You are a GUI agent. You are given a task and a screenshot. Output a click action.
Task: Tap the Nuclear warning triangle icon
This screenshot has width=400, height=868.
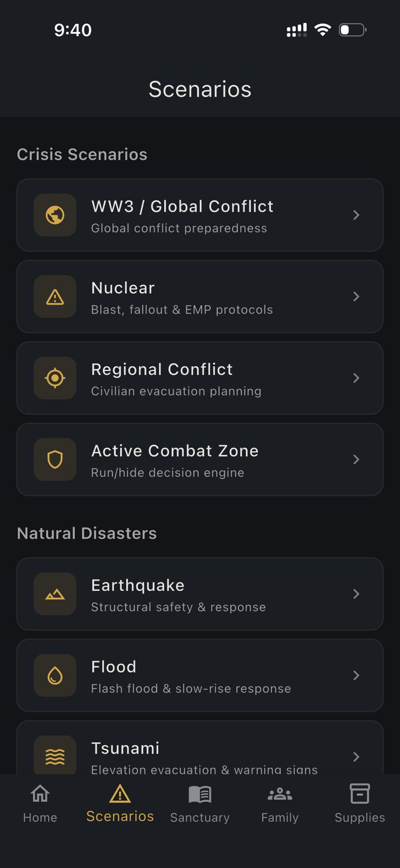(x=55, y=297)
